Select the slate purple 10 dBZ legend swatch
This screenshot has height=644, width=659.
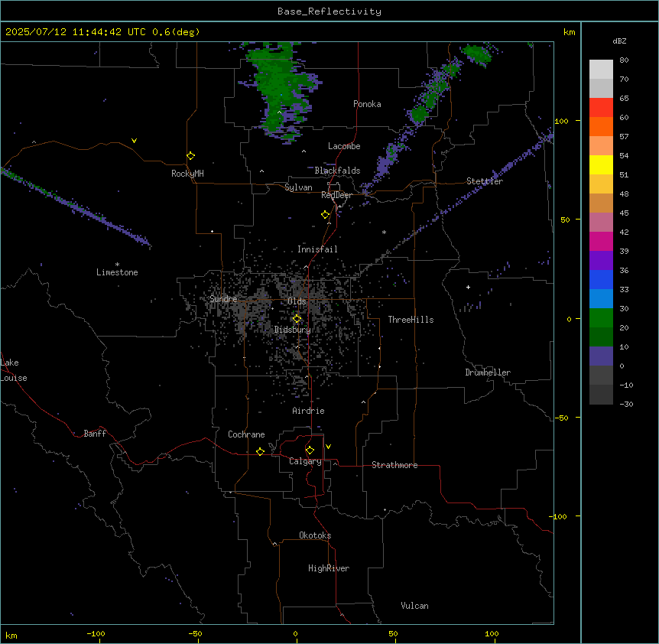point(601,356)
